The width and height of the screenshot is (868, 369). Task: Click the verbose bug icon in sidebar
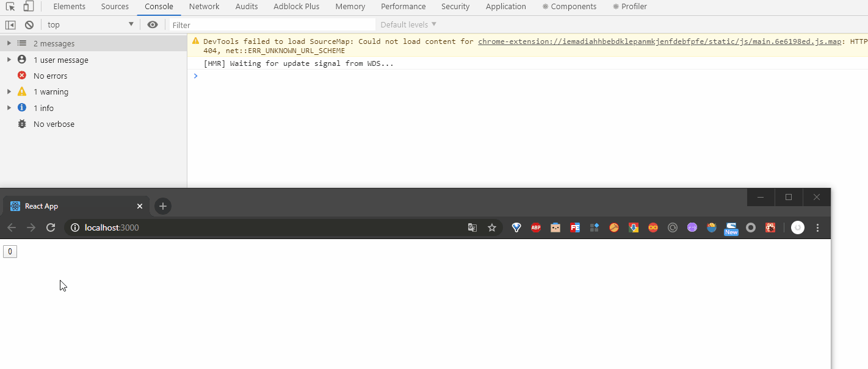pos(22,124)
